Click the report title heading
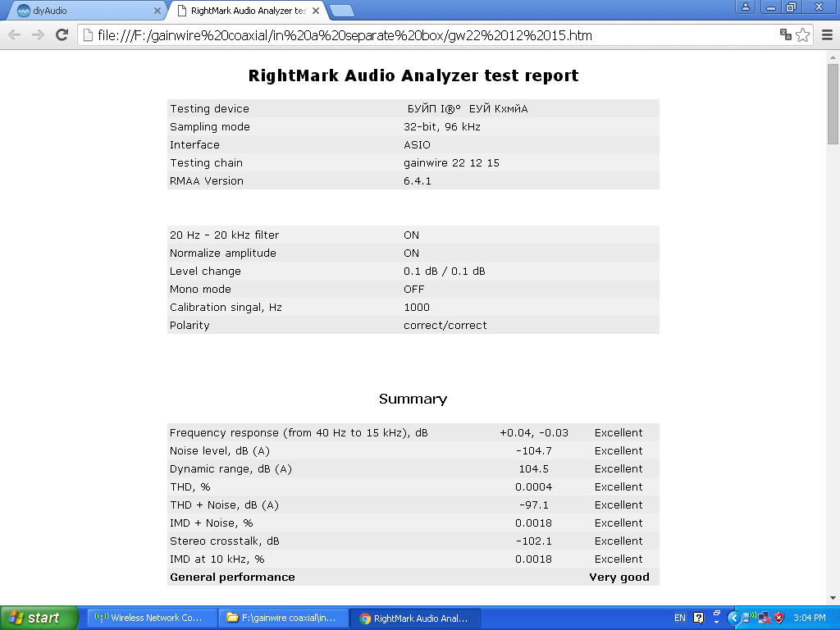Screen dimensions: 840x630 tap(413, 75)
